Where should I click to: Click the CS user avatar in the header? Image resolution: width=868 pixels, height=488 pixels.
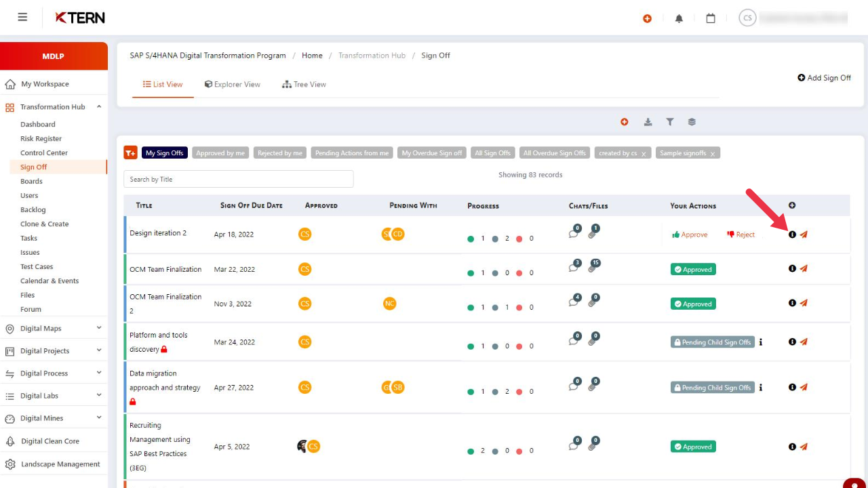point(747,18)
